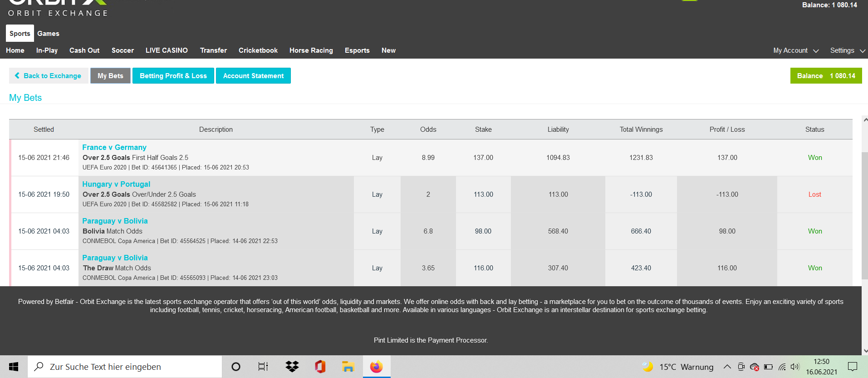This screenshot has height=378, width=868.
Task: Click the page vertical scrollbar thumb
Action: [865, 216]
